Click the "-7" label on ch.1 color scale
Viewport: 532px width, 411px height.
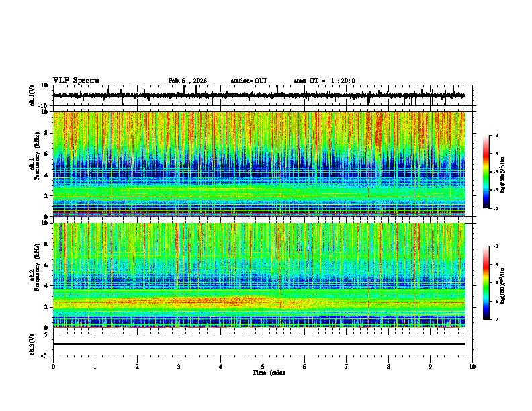pyautogui.click(x=496, y=208)
